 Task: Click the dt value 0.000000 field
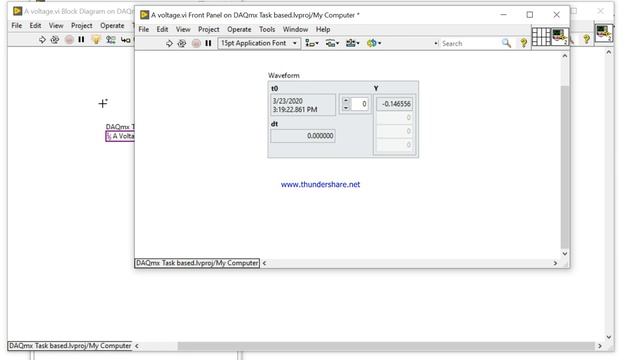(303, 136)
